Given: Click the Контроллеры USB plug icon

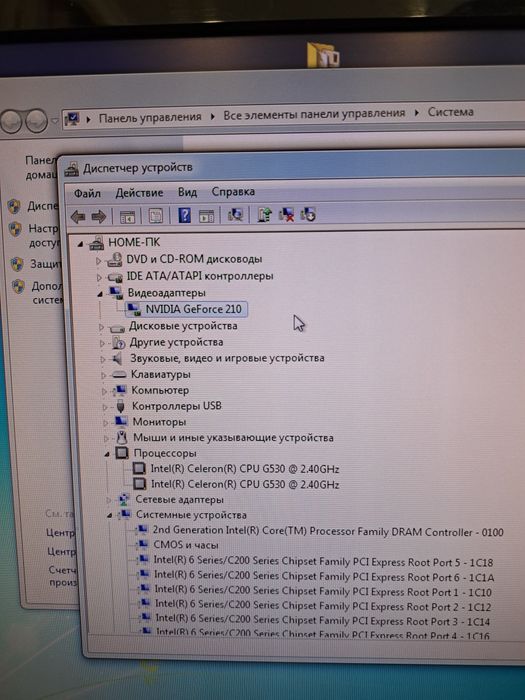Looking at the screenshot, I should click(120, 406).
